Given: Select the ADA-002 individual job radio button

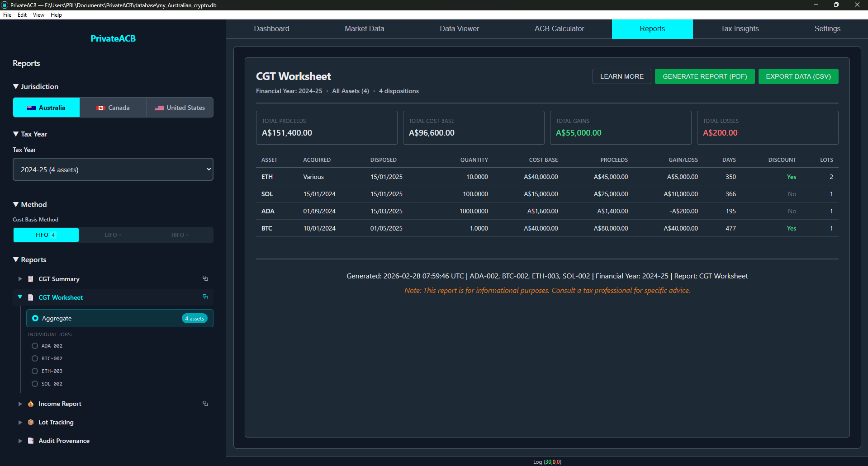Looking at the screenshot, I should 35,346.
